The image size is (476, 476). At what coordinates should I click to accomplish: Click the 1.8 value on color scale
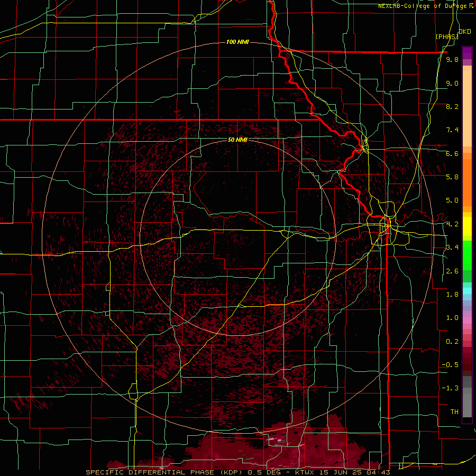click(452, 295)
